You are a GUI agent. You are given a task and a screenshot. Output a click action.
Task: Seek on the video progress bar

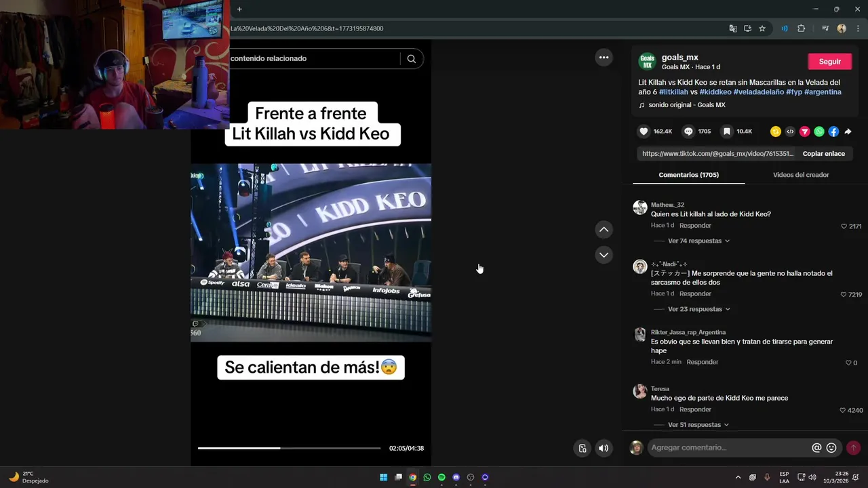(x=289, y=448)
